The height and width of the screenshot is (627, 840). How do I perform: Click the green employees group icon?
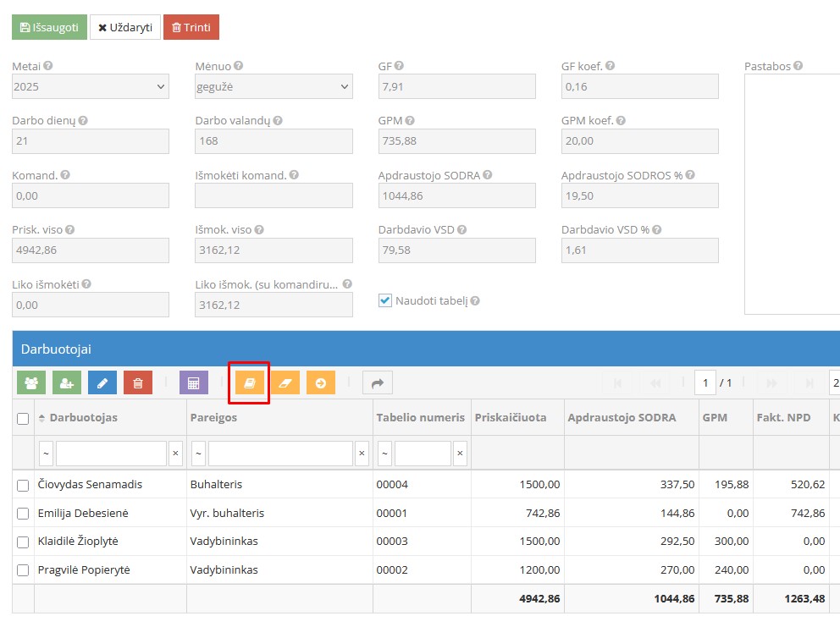point(31,383)
